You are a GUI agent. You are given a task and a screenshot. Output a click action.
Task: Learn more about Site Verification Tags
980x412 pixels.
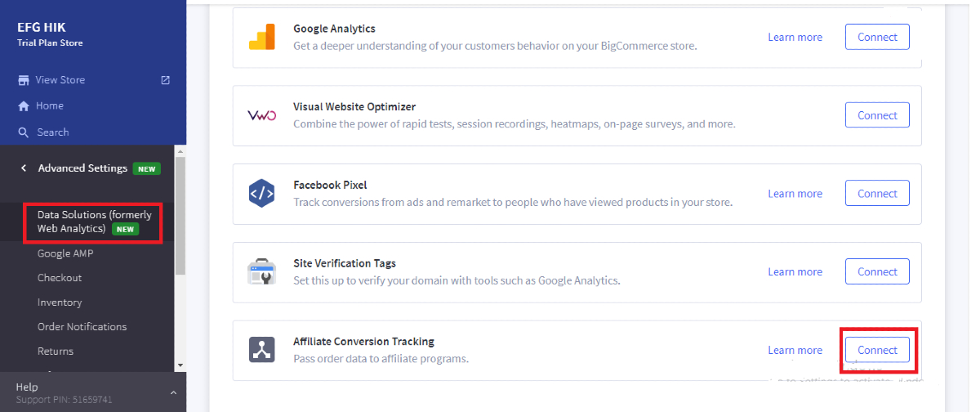[x=795, y=272]
